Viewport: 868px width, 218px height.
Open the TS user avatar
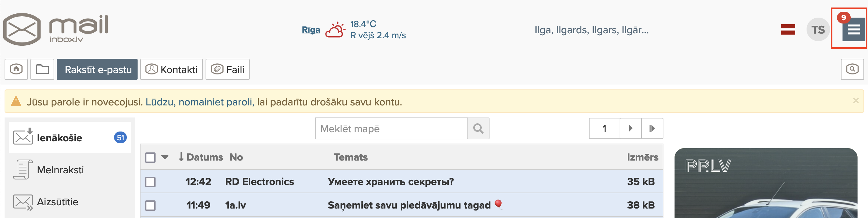tap(817, 30)
